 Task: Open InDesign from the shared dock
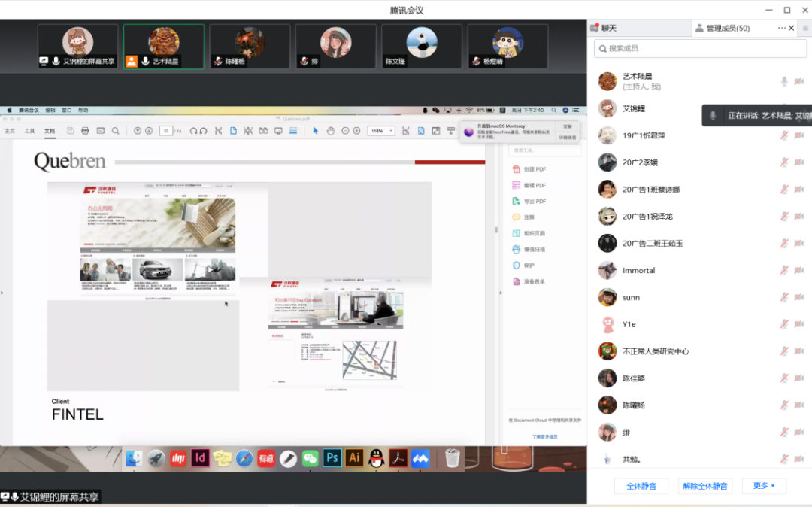[x=200, y=458]
